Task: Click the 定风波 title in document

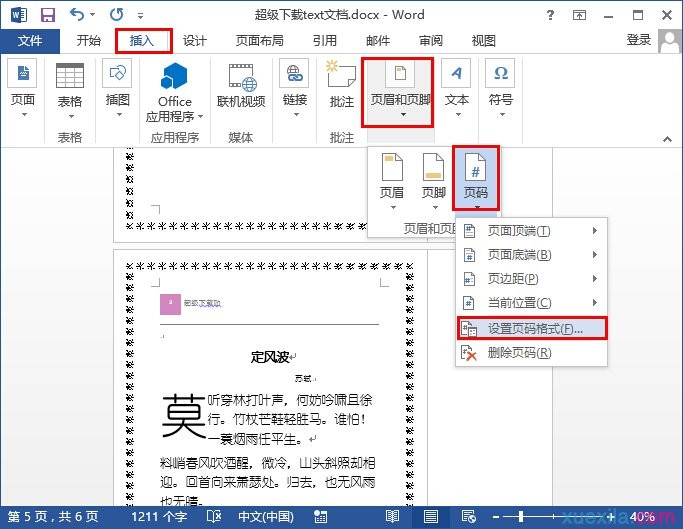Action: pyautogui.click(x=270, y=357)
